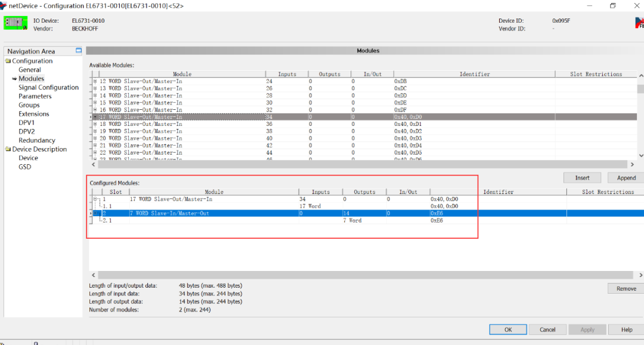Confirm configuration with OK
The height and width of the screenshot is (345, 644).
507,329
